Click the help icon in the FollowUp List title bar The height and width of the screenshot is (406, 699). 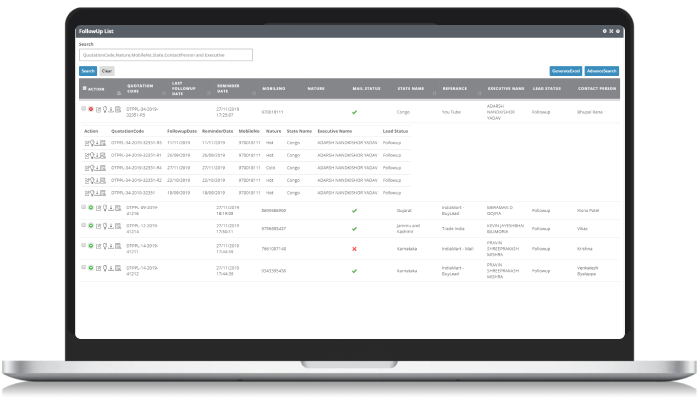point(604,31)
